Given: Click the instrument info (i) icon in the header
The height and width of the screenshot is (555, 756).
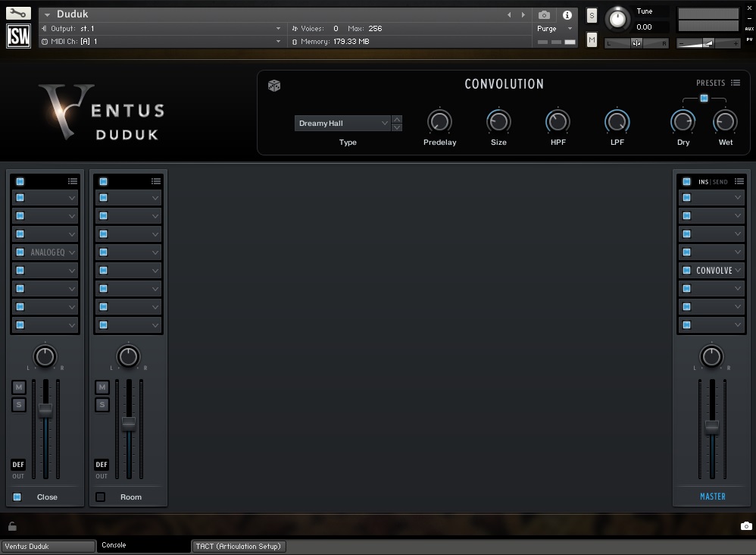Looking at the screenshot, I should (x=567, y=15).
